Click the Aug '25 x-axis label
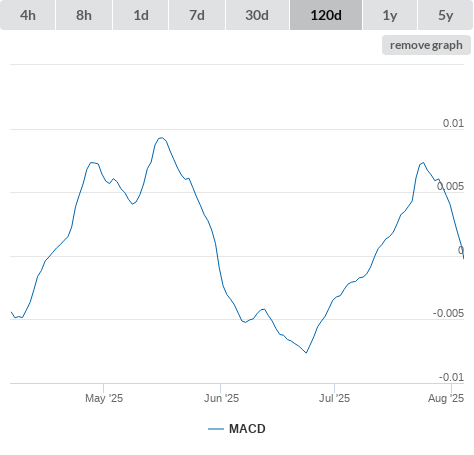The height and width of the screenshot is (455, 474). tap(446, 398)
